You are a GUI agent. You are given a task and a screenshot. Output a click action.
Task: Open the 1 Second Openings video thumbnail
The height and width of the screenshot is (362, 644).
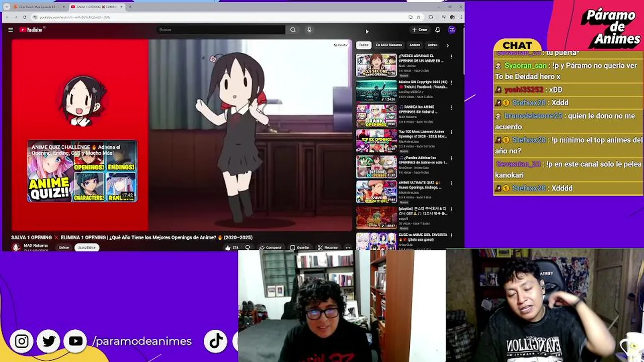(x=376, y=166)
